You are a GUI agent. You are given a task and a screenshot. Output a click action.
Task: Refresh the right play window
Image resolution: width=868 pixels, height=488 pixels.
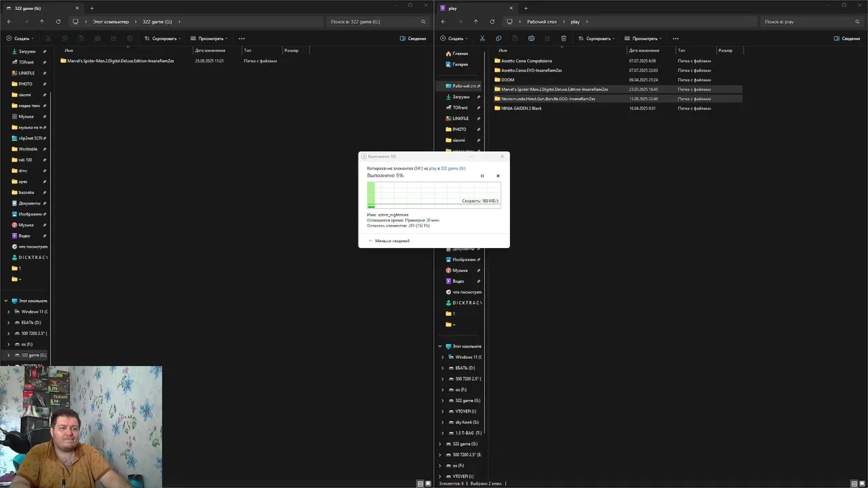(x=492, y=22)
